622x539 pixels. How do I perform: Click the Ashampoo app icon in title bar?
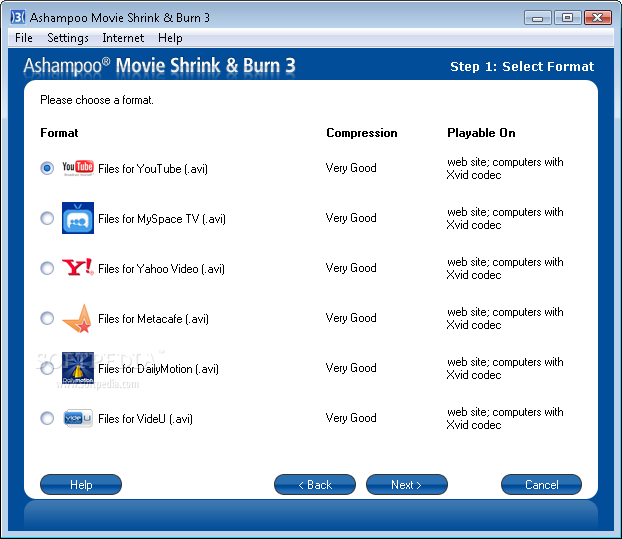click(x=18, y=17)
